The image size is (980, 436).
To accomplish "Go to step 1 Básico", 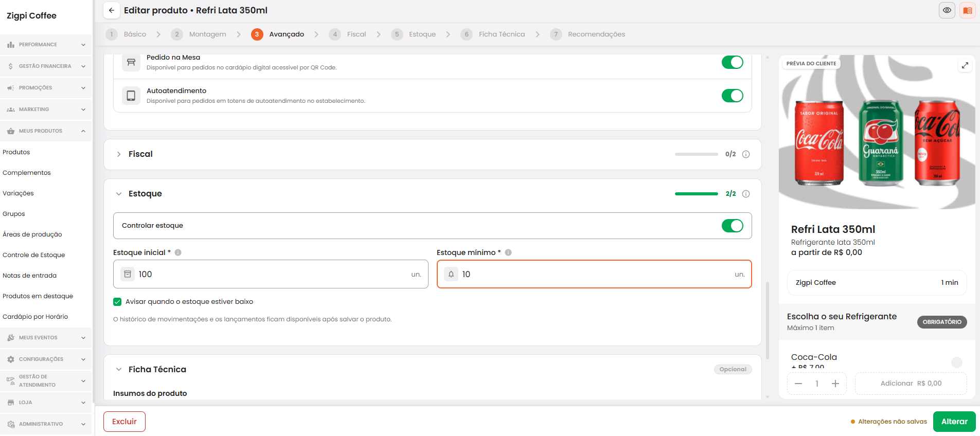I will point(126,34).
